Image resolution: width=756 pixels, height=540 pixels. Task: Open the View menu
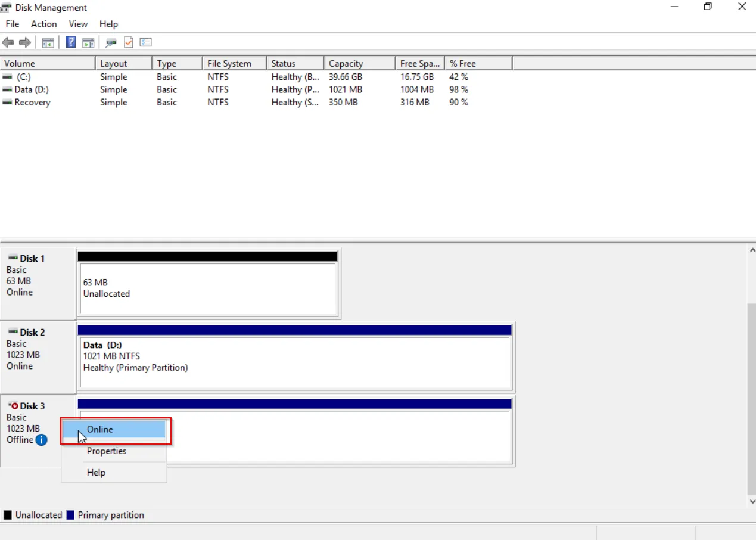[x=78, y=24]
